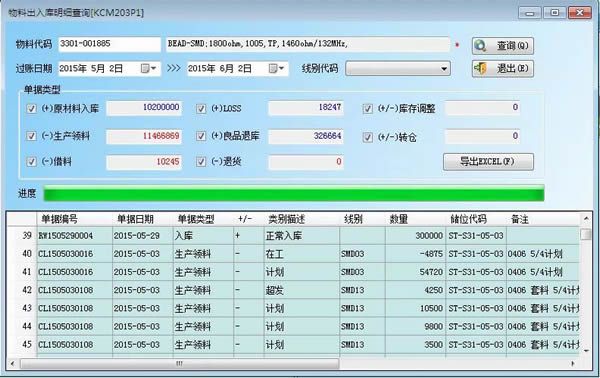Sort by 类别描述 column header
The image size is (600, 378).
tap(302, 219)
